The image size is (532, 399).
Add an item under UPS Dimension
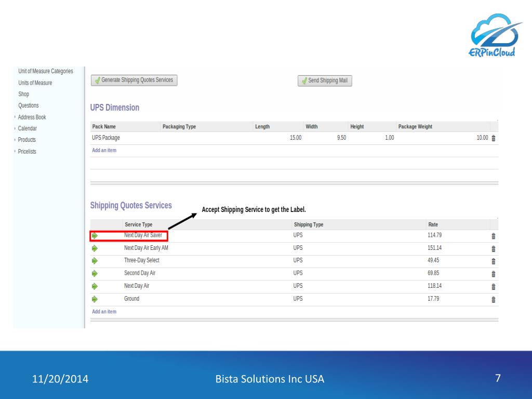(104, 150)
